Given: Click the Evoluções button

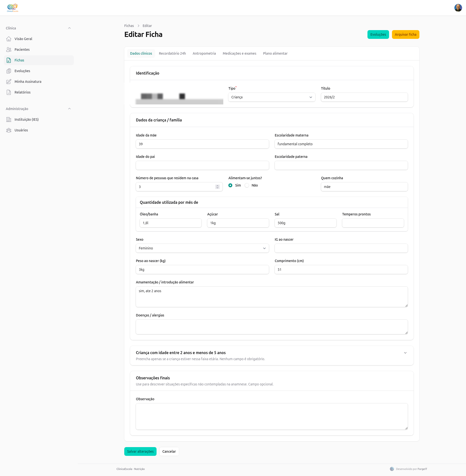Looking at the screenshot, I should coord(378,34).
